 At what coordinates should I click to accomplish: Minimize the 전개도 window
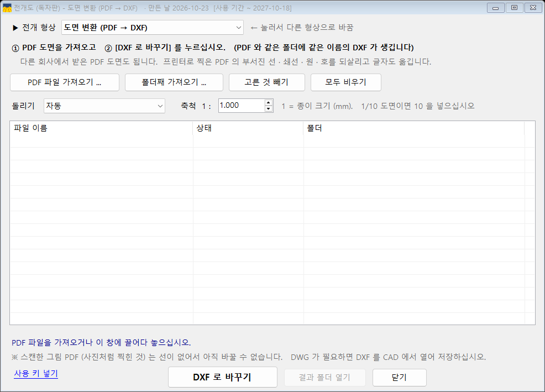coord(496,8)
